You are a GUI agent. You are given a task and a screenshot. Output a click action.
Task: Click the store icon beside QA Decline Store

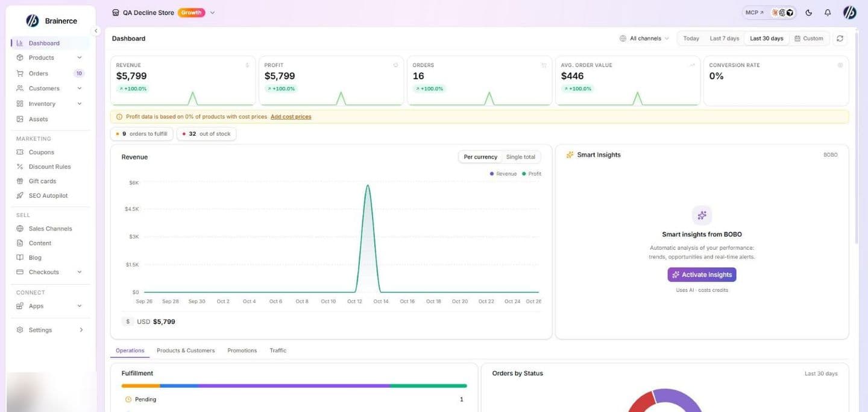point(116,13)
